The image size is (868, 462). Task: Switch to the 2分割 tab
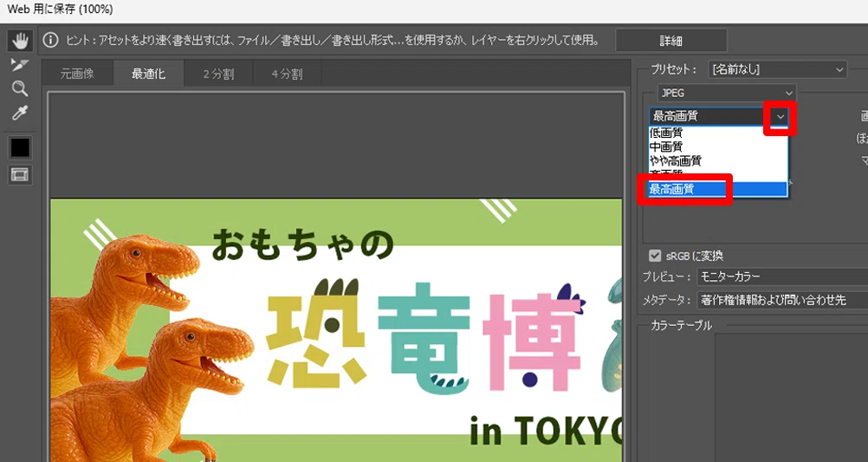tap(218, 74)
